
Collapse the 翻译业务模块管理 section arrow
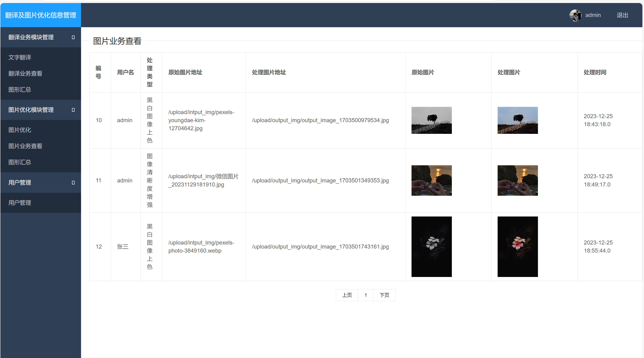tap(73, 37)
